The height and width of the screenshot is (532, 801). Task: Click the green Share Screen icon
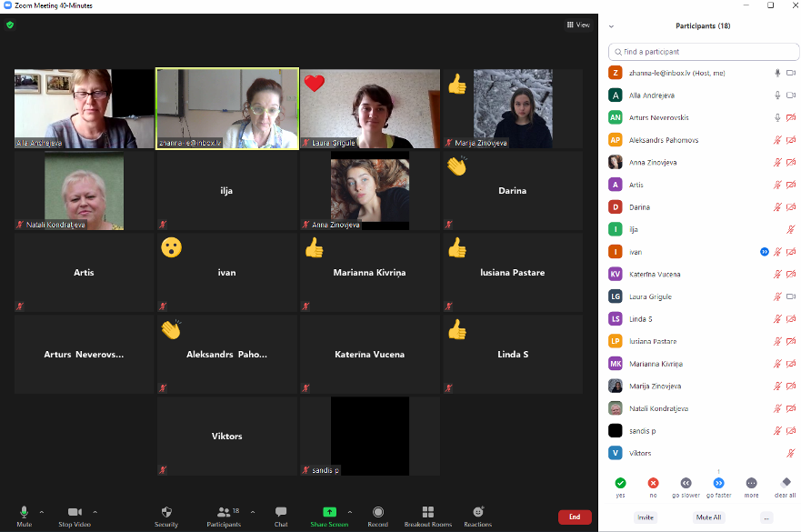pyautogui.click(x=329, y=513)
